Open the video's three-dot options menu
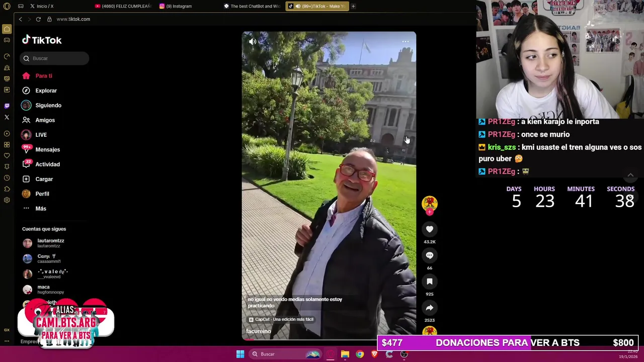The width and height of the screenshot is (644, 362). tap(406, 42)
